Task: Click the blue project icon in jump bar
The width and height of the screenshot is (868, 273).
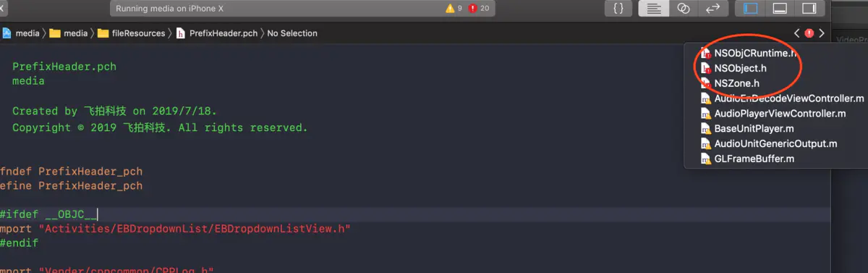Action: (x=7, y=33)
